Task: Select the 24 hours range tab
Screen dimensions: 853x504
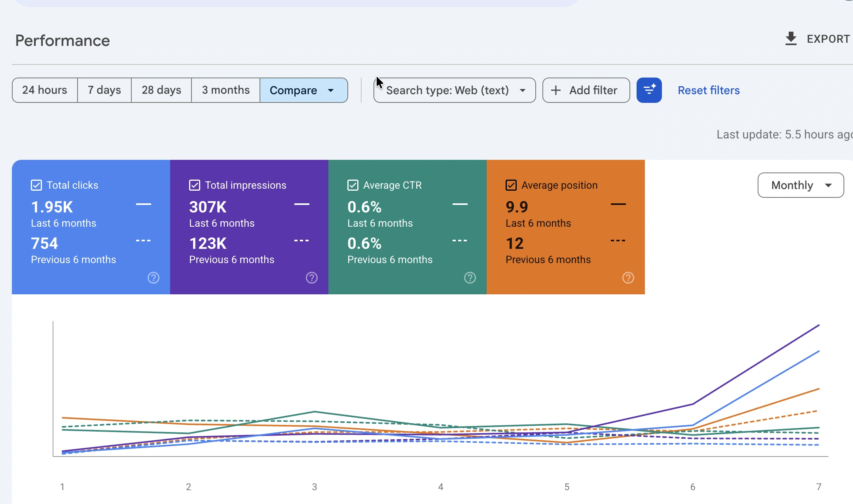Action: [45, 90]
